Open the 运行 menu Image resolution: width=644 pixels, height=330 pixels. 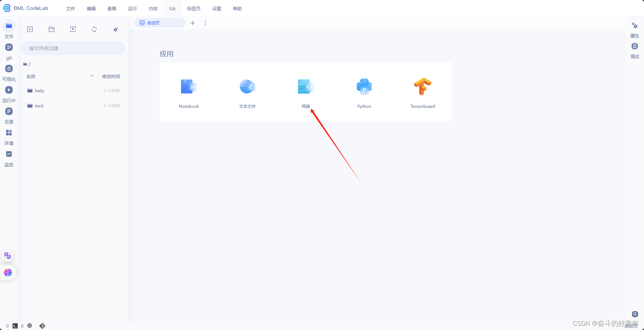click(x=132, y=9)
